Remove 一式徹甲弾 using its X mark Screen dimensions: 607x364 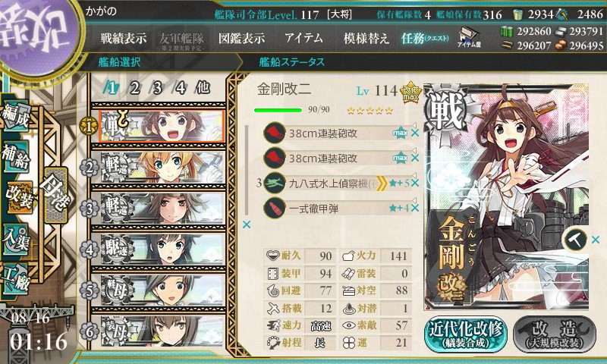(415, 208)
